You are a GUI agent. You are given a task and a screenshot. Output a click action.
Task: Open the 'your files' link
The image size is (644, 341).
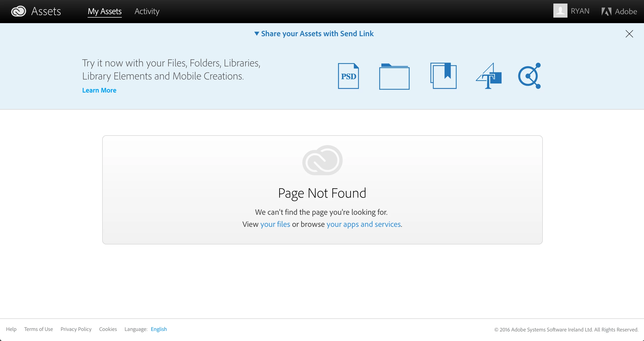(275, 224)
